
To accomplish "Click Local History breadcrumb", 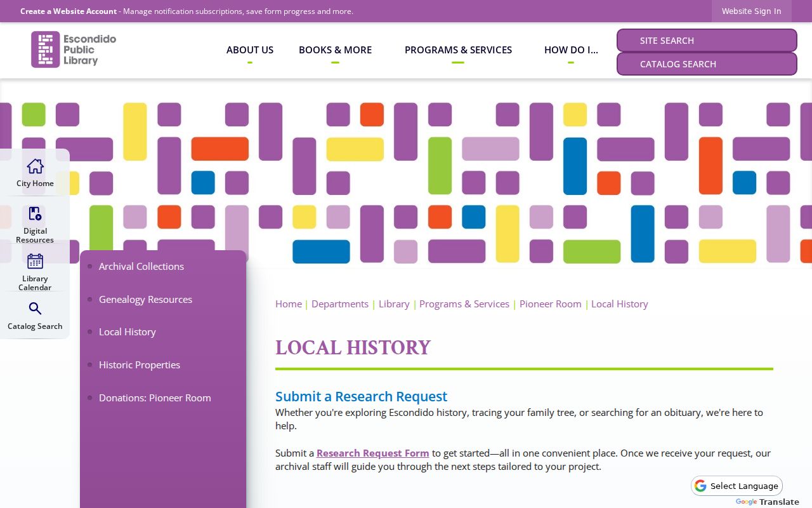I will point(620,304).
